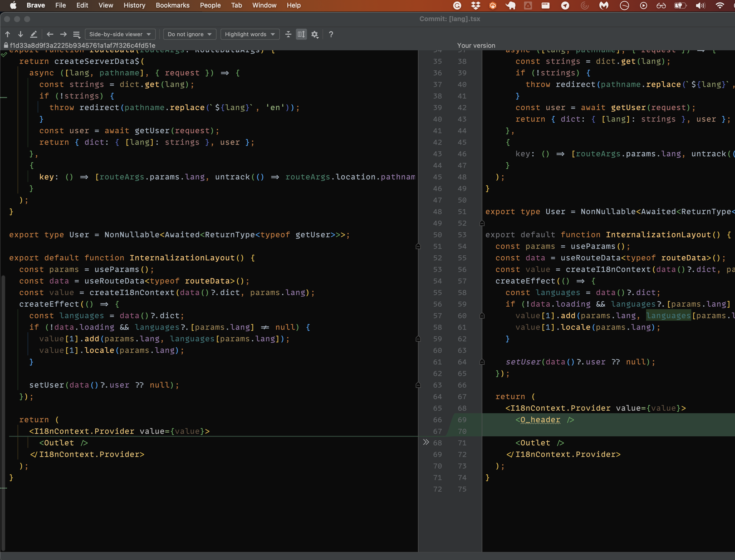
Task: Open the compare files list button
Action: tap(77, 34)
